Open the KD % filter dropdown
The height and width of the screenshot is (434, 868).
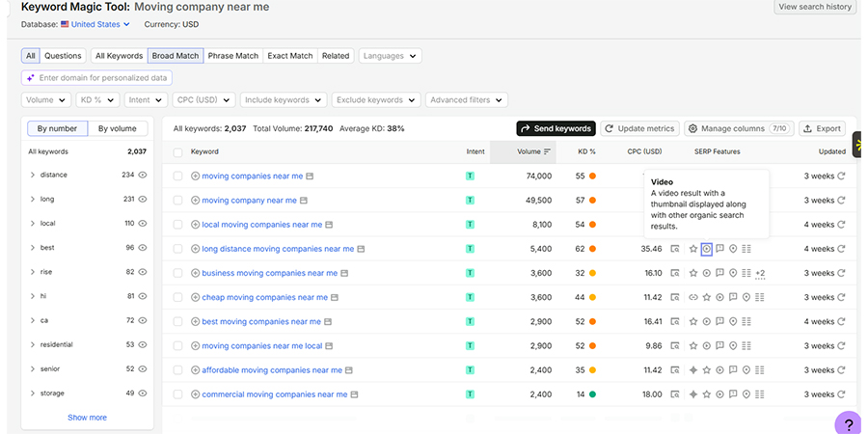pyautogui.click(x=98, y=100)
